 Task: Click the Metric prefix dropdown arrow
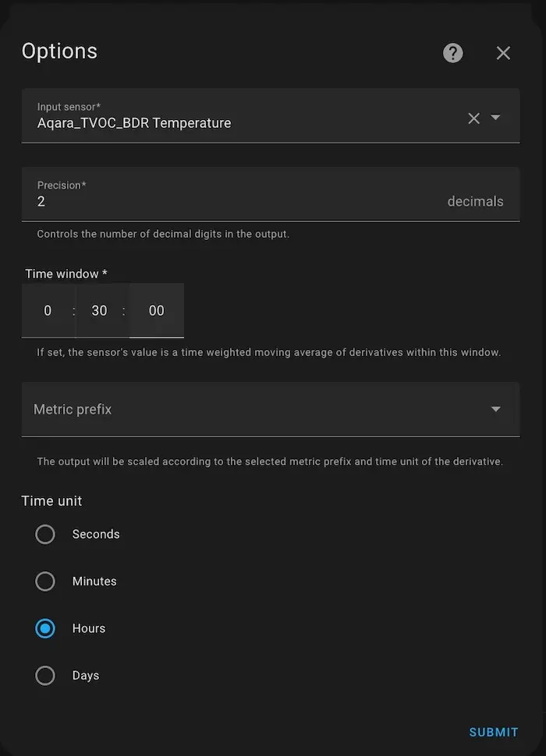point(495,409)
